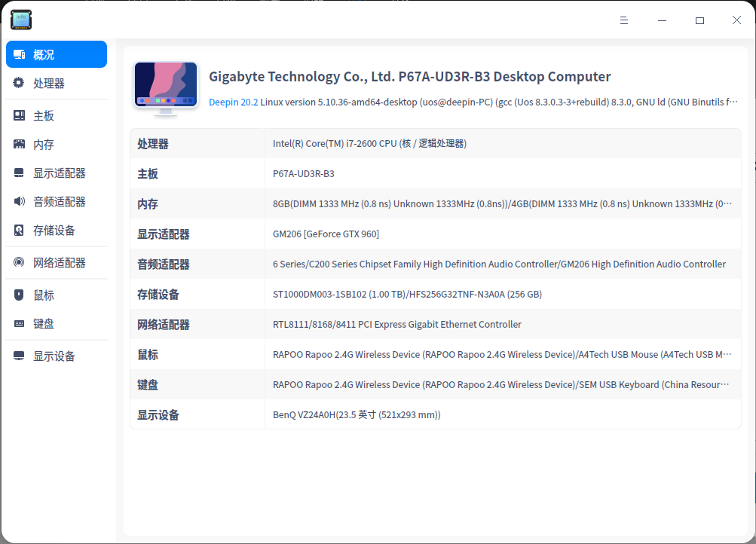This screenshot has height=544, width=756.
Task: Open the 键盘 sidebar entry label
Action: (44, 324)
